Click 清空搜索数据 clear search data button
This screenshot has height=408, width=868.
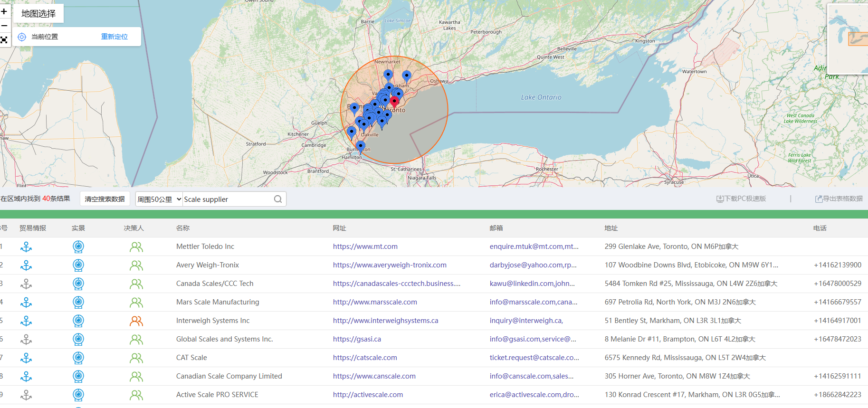105,199
